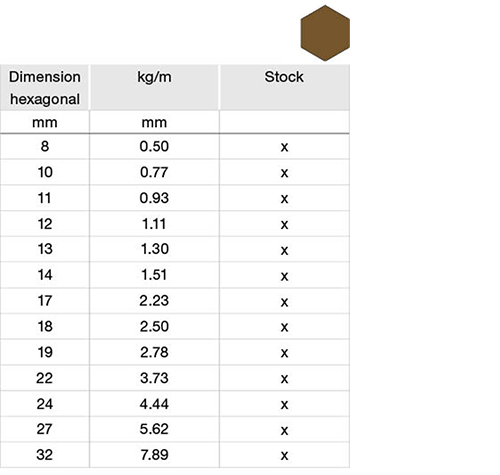
Task: Click the stock x mark for 18 mm
Action: [284, 327]
